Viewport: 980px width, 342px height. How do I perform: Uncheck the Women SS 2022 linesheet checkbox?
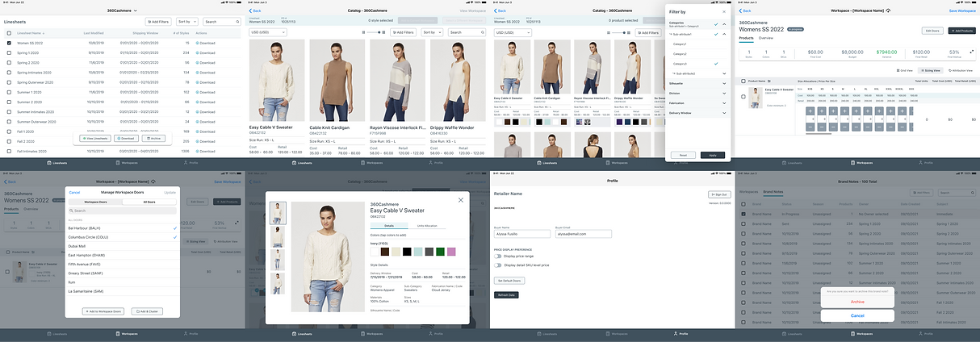10,43
